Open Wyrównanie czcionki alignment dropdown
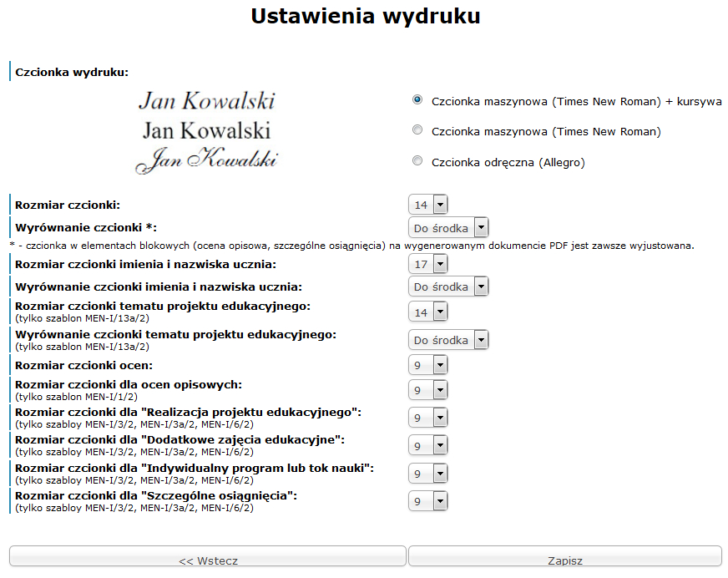The width and height of the screenshot is (728, 578). [448, 228]
